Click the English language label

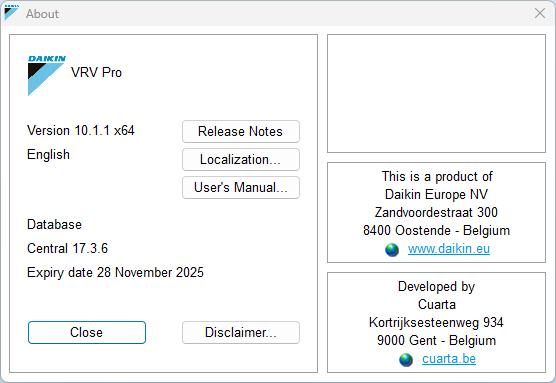(x=48, y=155)
